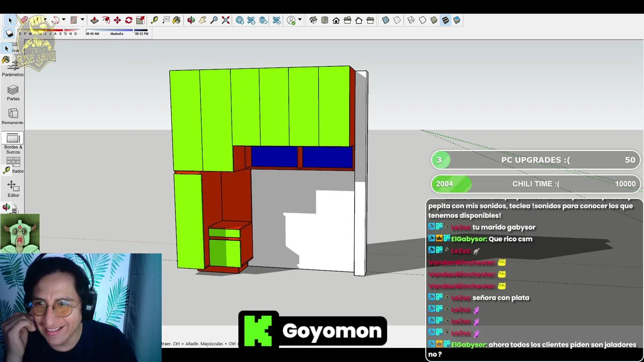Open the Bordes & Surcos panel
Viewport: 644px width, 362px height.
pyautogui.click(x=13, y=143)
